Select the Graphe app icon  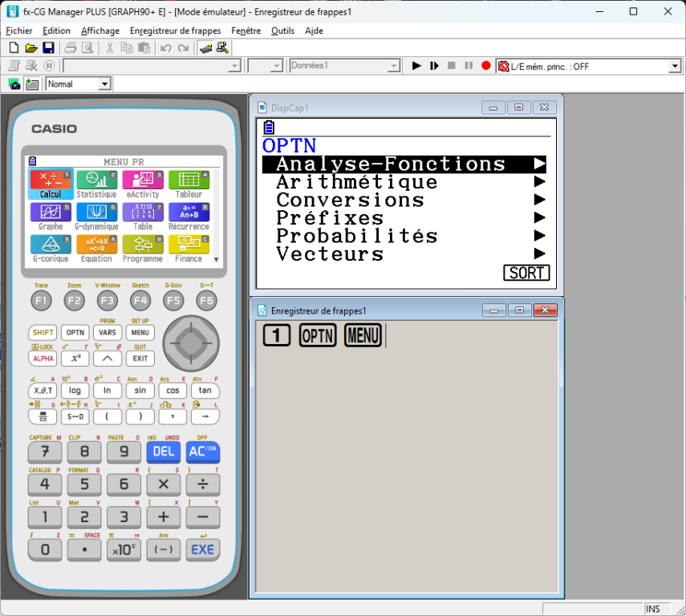point(51,217)
